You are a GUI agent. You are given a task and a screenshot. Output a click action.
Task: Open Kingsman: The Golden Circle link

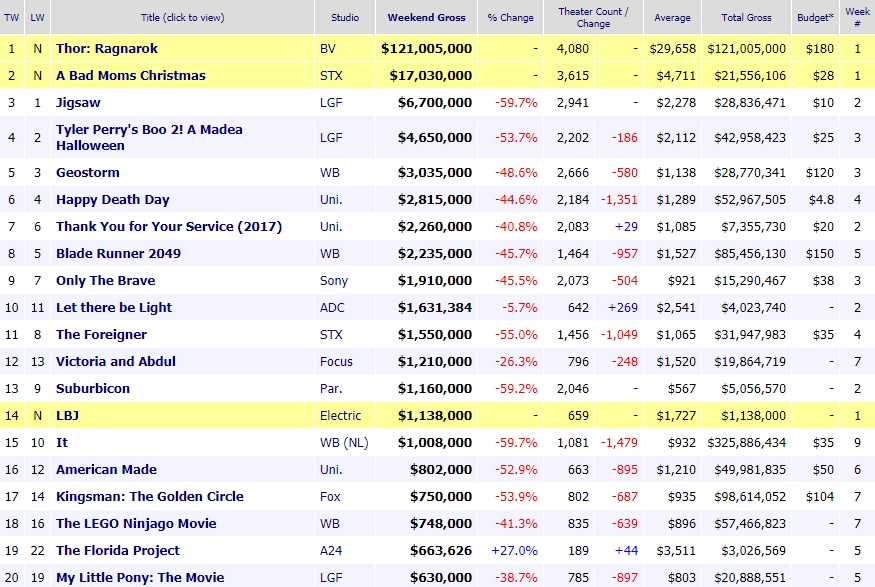pos(150,497)
